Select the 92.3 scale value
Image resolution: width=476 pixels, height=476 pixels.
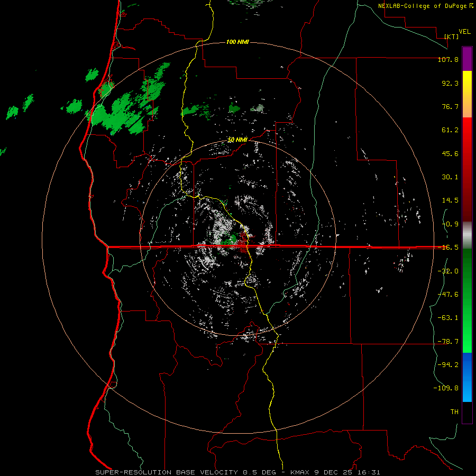click(x=450, y=83)
